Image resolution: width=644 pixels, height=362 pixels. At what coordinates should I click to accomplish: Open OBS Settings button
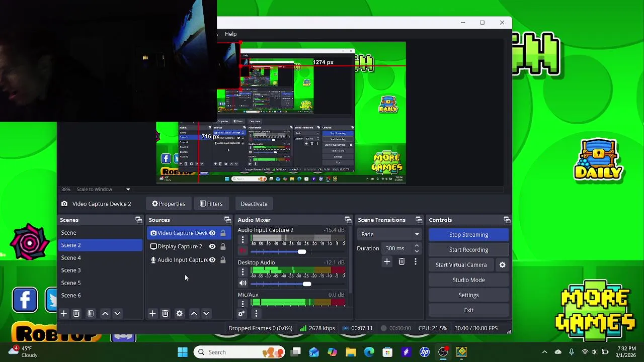tap(468, 295)
